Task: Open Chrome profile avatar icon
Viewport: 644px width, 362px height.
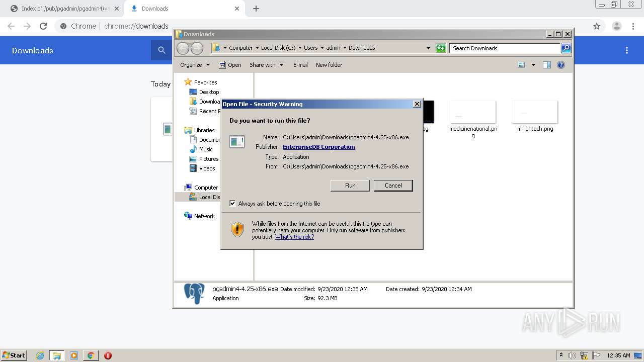Action: tap(616, 26)
